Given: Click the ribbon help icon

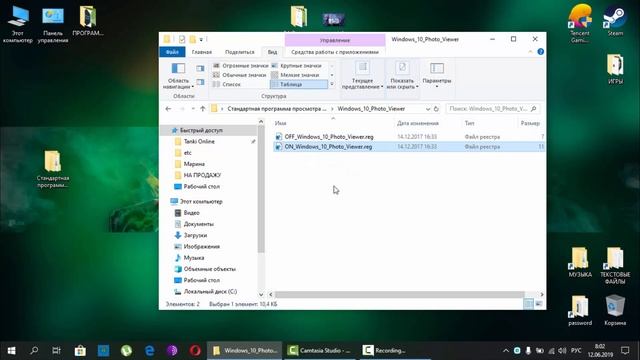Looking at the screenshot, I should (x=540, y=52).
